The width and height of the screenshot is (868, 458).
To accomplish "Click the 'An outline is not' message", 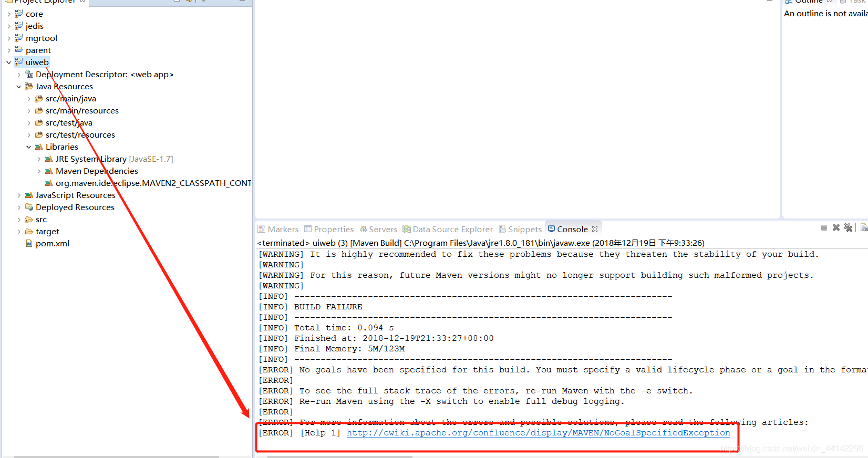I will pos(825,13).
